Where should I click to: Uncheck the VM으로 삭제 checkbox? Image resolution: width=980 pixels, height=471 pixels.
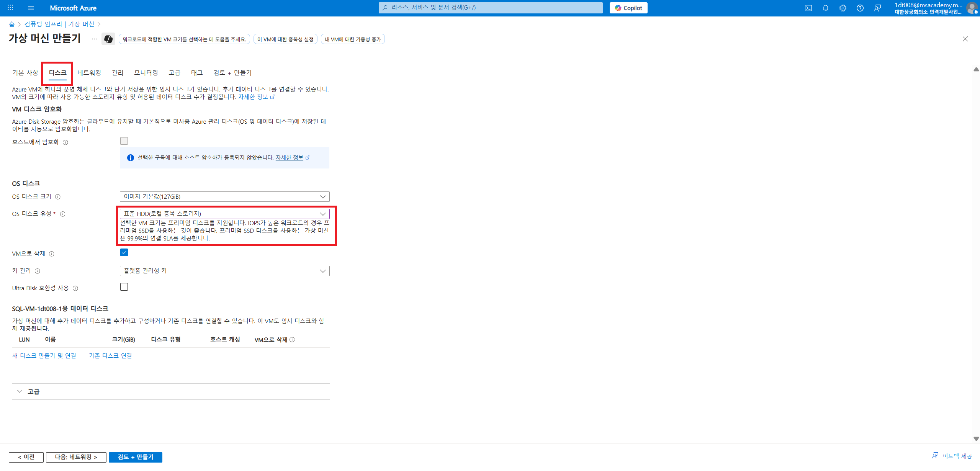click(x=124, y=252)
